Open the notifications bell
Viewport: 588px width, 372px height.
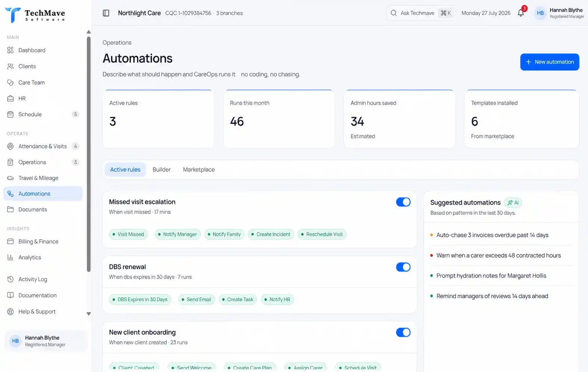(x=521, y=13)
